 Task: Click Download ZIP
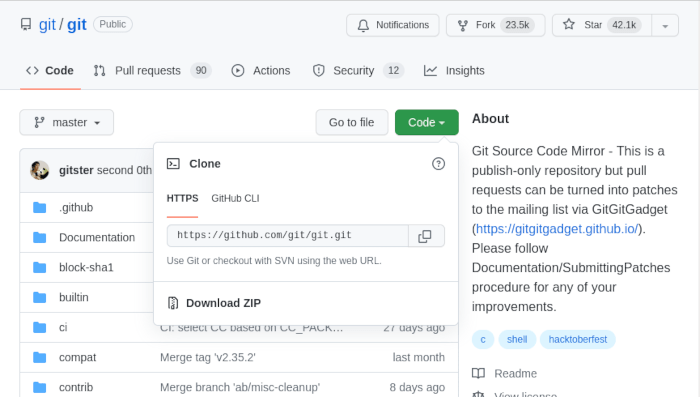point(223,303)
